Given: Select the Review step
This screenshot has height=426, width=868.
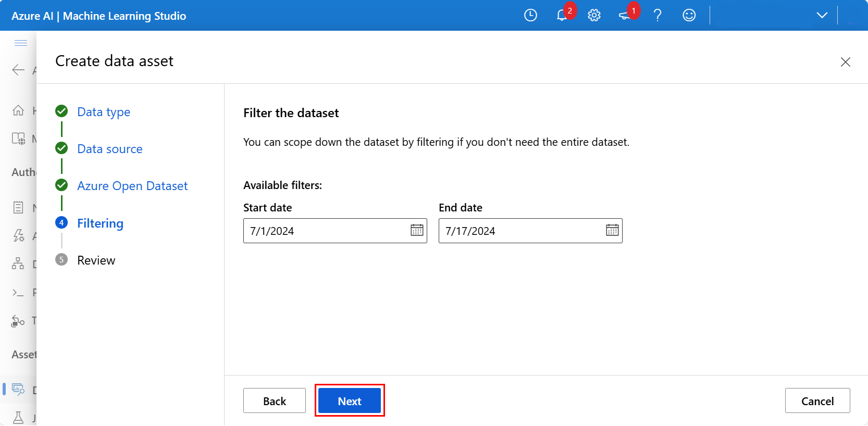Looking at the screenshot, I should point(96,260).
